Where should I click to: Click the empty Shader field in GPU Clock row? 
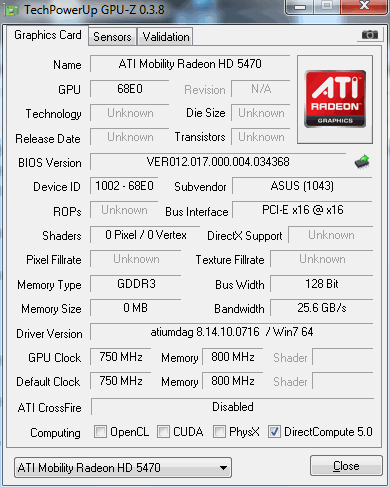[x=343, y=357]
